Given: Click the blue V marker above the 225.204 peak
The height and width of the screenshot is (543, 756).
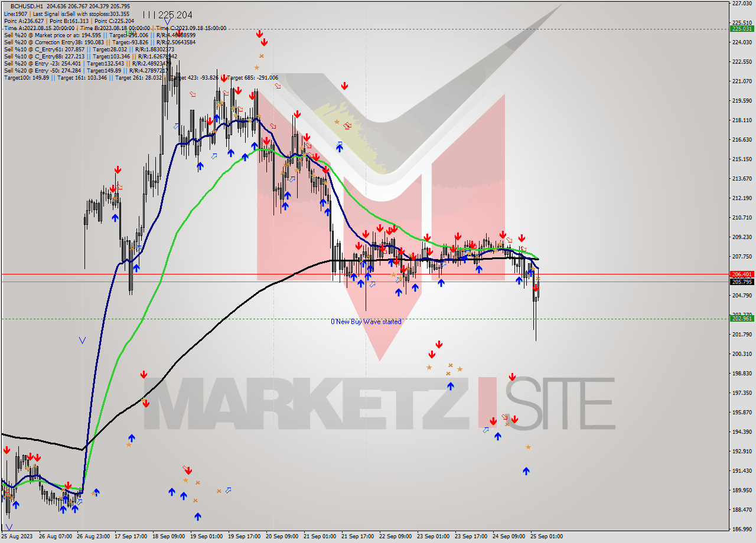Looking at the screenshot, I should (168, 22).
